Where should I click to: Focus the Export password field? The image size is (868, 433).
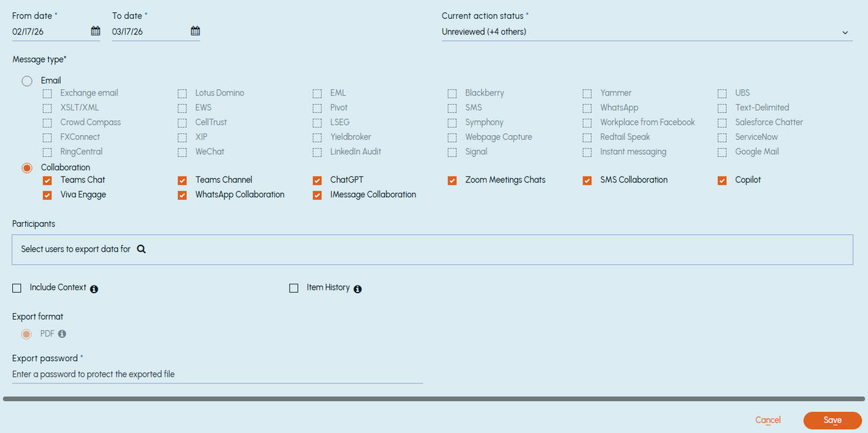[218, 375]
